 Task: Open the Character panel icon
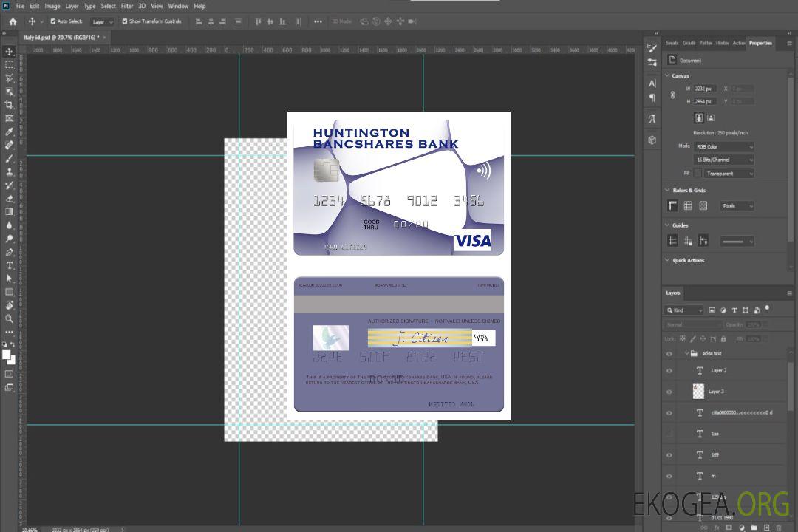(x=652, y=83)
